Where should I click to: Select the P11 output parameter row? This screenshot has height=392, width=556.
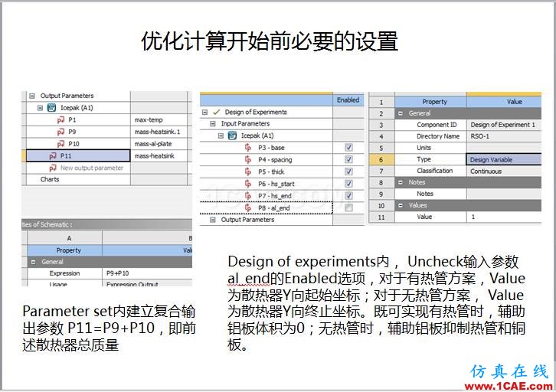coord(78,156)
